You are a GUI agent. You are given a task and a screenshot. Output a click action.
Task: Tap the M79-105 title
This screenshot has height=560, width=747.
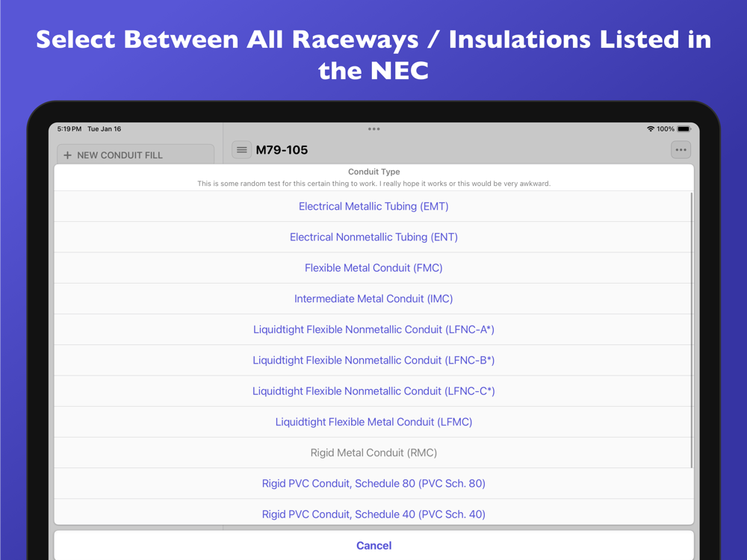click(282, 150)
